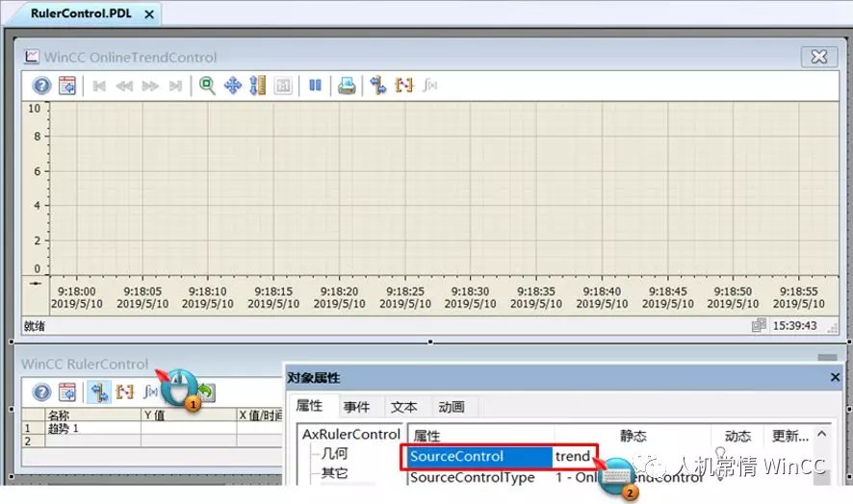
Task: Select the 几何 tree item
Action: pyautogui.click(x=335, y=454)
